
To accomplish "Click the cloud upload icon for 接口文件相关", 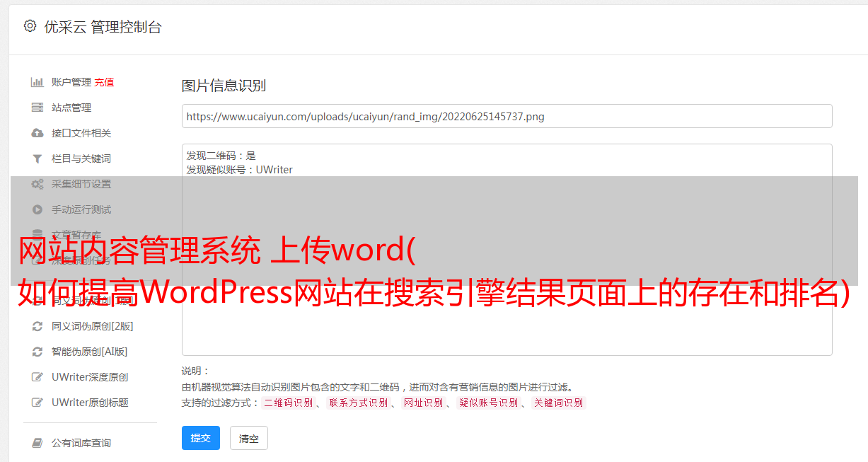I will coord(37,133).
